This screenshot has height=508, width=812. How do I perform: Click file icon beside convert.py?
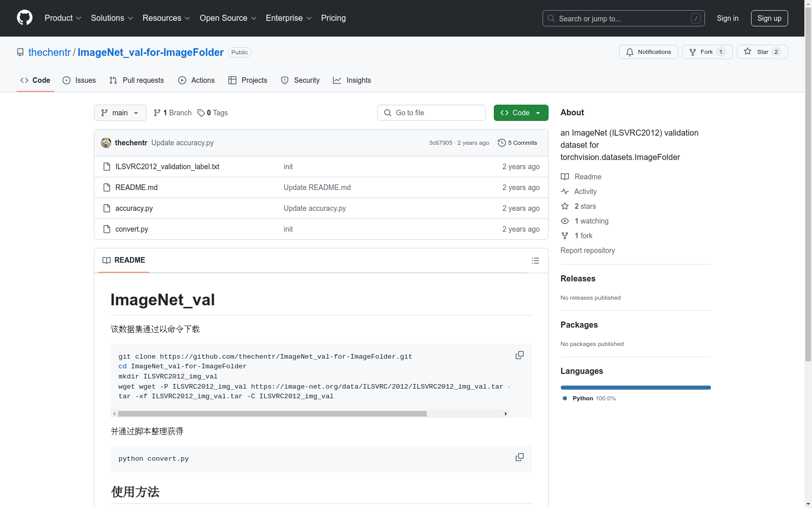coord(107,229)
